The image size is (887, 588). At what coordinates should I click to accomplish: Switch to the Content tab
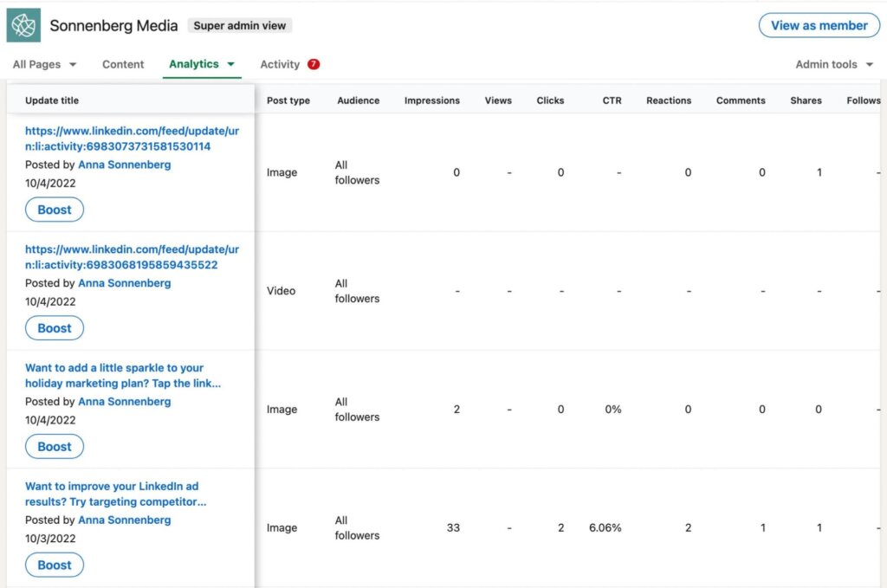[123, 65]
